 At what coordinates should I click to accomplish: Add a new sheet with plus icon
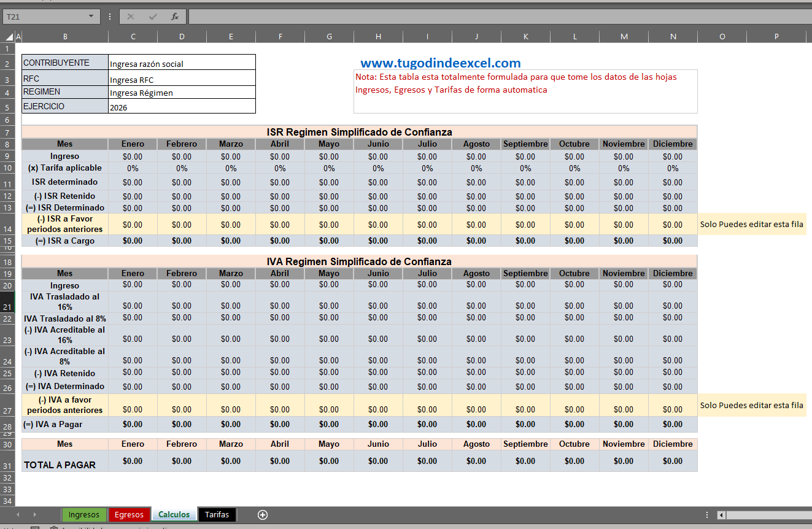[x=263, y=515]
